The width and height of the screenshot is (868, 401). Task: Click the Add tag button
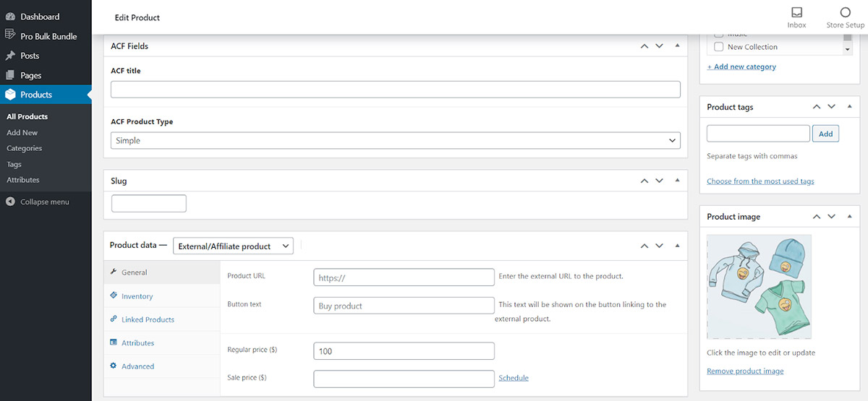coord(825,134)
